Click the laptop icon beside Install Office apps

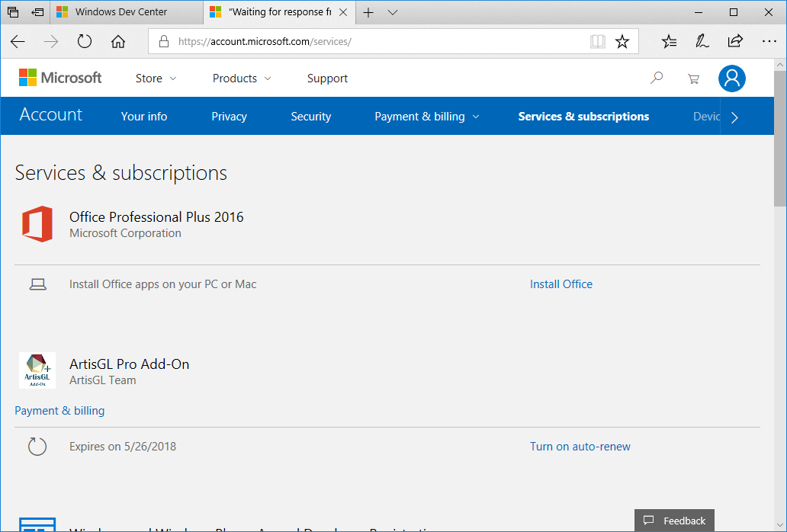coord(37,284)
